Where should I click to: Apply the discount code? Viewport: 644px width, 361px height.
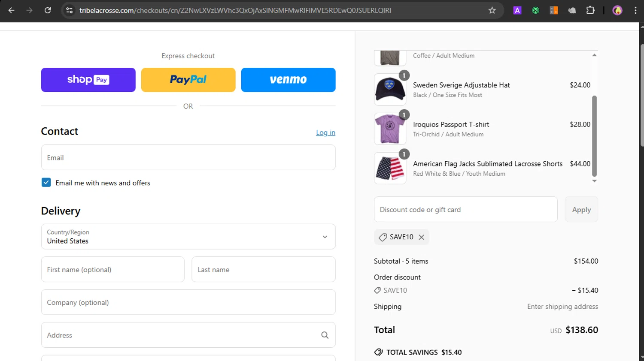pyautogui.click(x=581, y=209)
